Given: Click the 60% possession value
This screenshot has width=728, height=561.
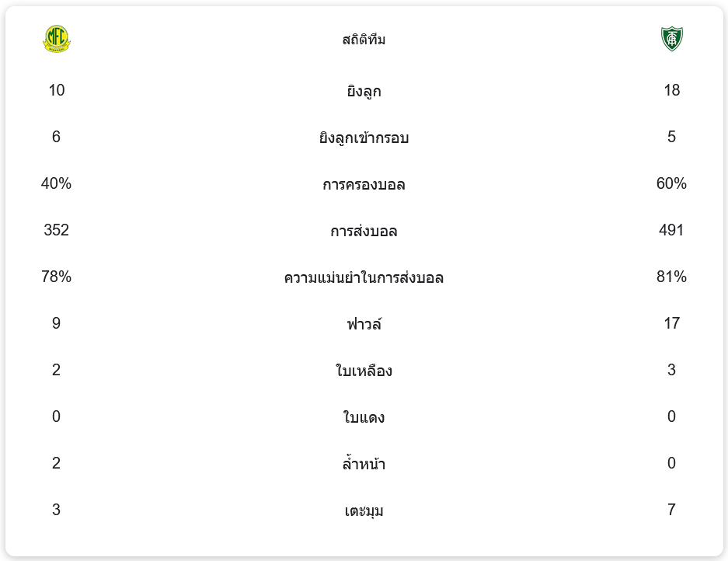Looking at the screenshot, I should [x=671, y=184].
